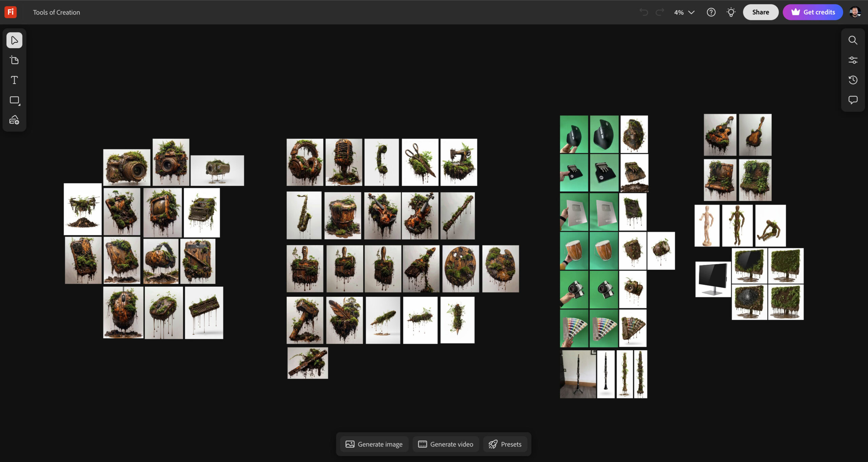The height and width of the screenshot is (462, 868).
Task: Open the Generate video option
Action: point(446,444)
